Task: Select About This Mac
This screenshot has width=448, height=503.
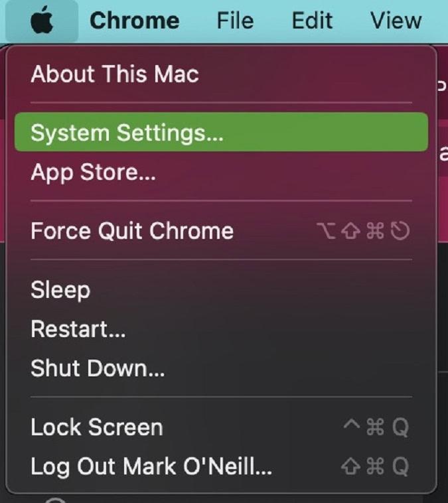Action: [x=114, y=74]
